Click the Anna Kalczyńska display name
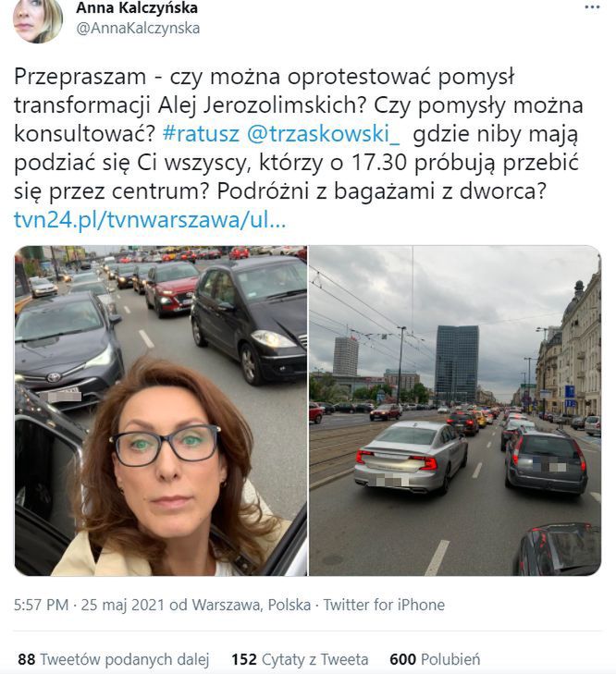 click(x=137, y=7)
